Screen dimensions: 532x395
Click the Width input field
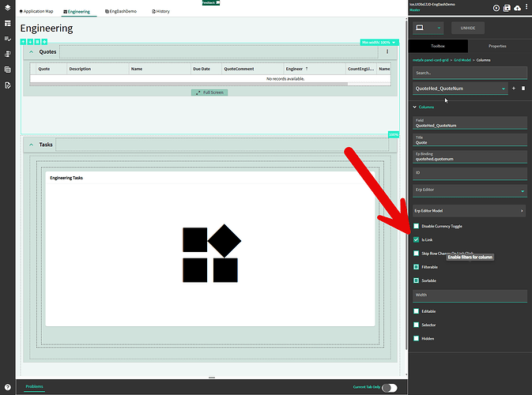click(x=470, y=296)
